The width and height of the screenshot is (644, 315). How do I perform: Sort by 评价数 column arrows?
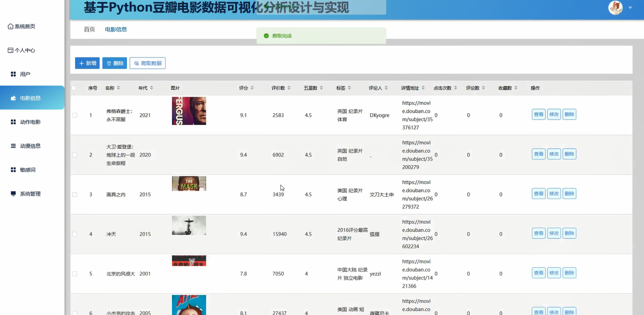coord(289,88)
